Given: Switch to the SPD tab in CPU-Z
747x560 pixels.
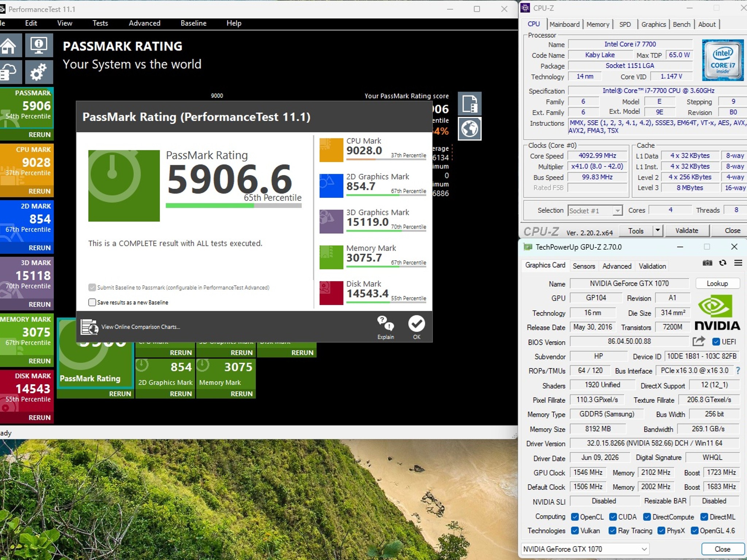Looking at the screenshot, I should point(625,24).
